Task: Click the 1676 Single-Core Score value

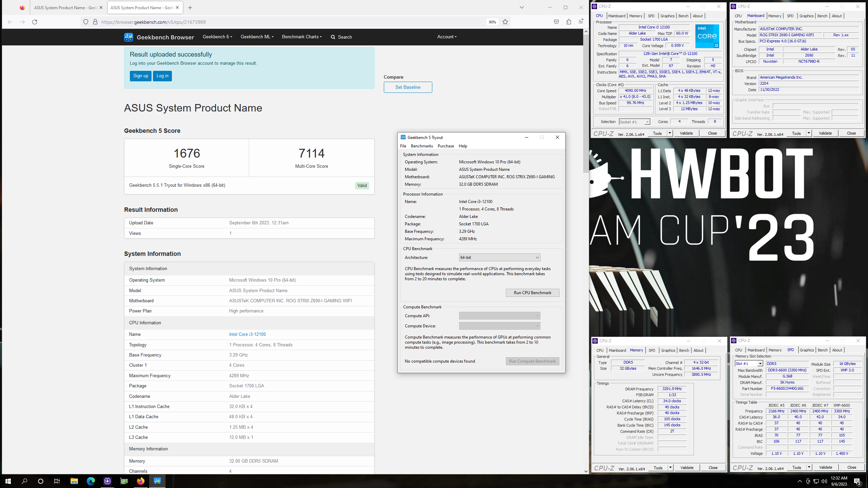Action: [187, 153]
